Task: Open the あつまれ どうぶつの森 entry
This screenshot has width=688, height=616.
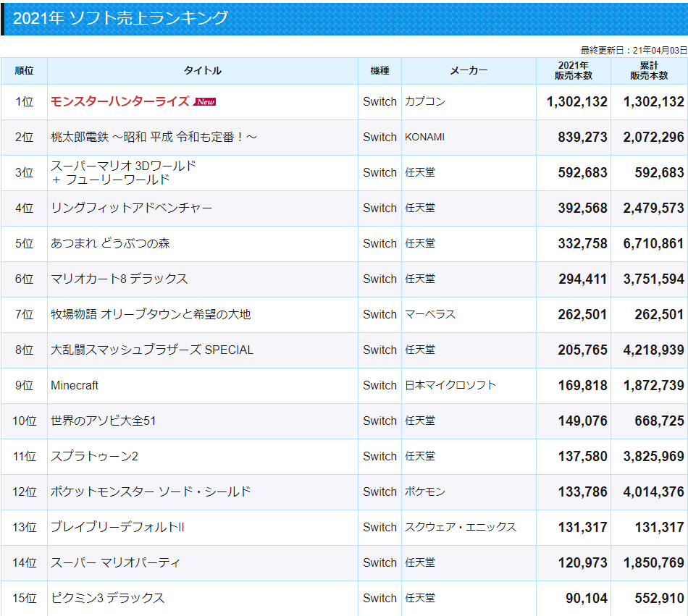Action: 110,243
